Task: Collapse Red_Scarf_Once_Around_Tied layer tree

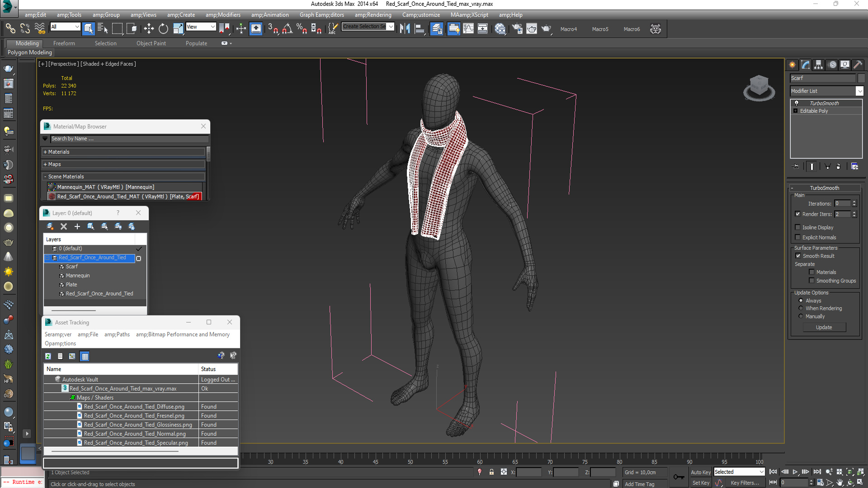Action: 47,258
